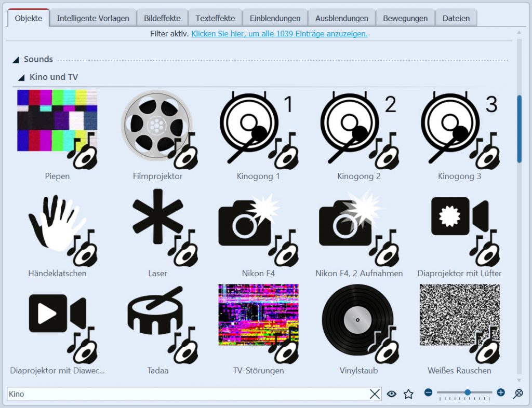Toggle the favorites star filter
The image size is (532, 408).
click(x=408, y=394)
